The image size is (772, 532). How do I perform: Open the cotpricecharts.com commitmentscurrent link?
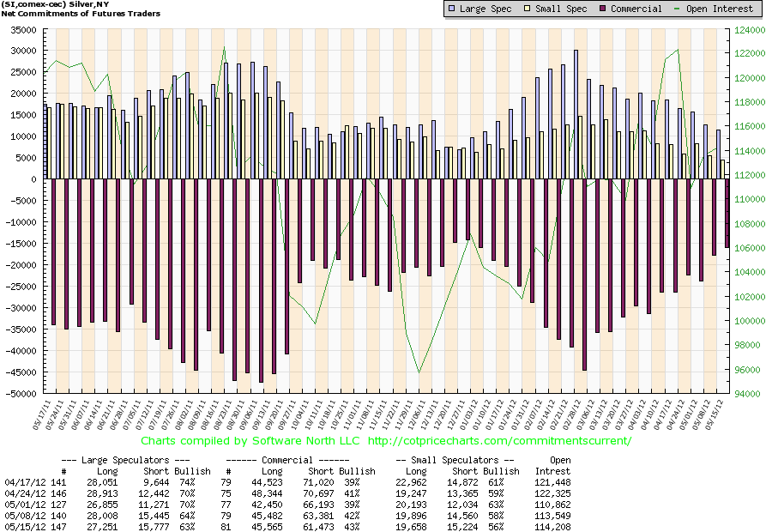500,441
